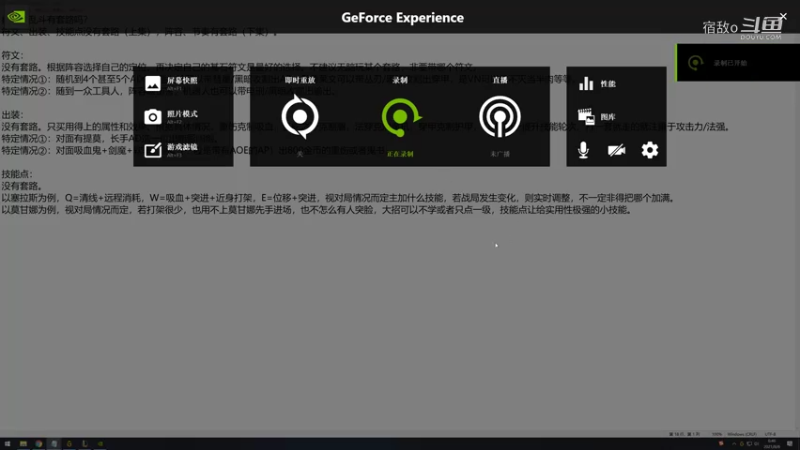Screen dimensions: 800x450
Task: Click the text line starting with 技能点:
Action: [17, 174]
